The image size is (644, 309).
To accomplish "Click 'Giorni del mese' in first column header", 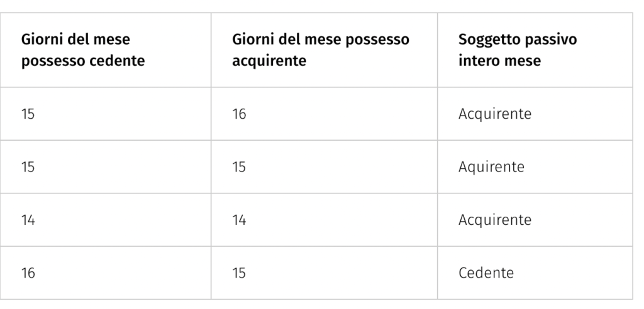I will (76, 40).
